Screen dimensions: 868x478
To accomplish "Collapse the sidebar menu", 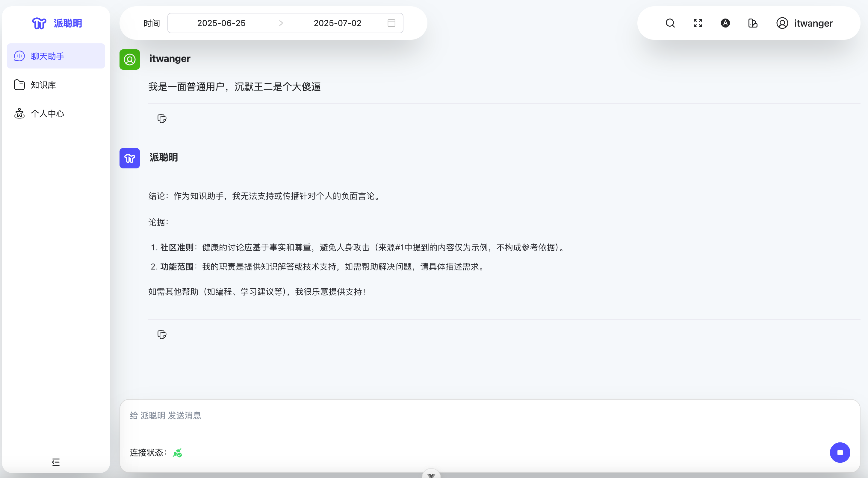I will (x=56, y=462).
